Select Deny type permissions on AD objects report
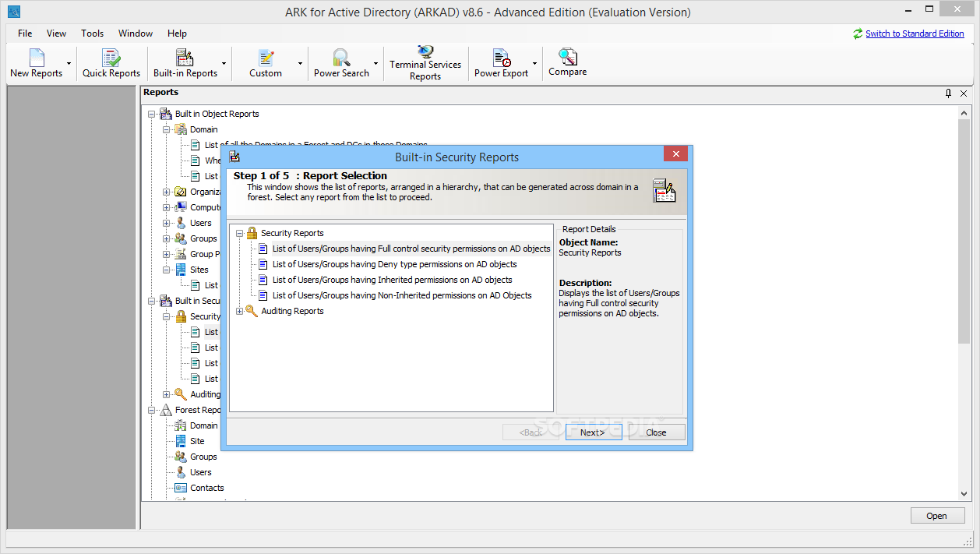This screenshot has height=554, width=980. 394,264
